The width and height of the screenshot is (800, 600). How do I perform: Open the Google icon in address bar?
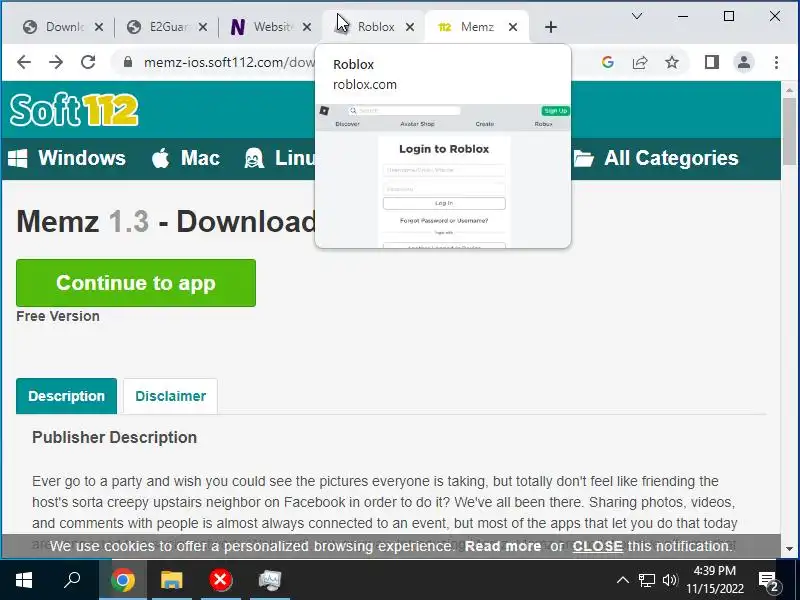coord(607,62)
